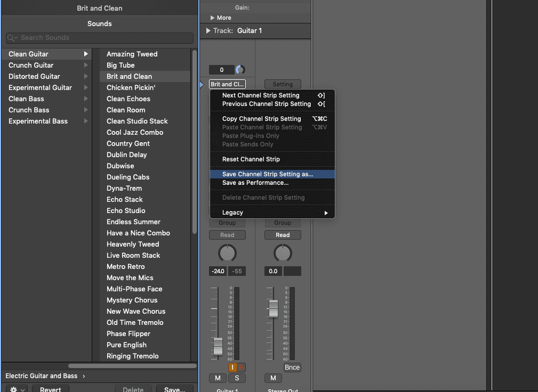Select the Amazing Tweed sound

coord(145,54)
